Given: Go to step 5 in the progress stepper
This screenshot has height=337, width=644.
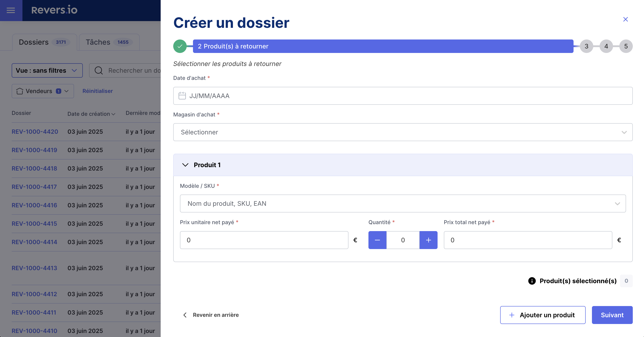Looking at the screenshot, I should (626, 46).
